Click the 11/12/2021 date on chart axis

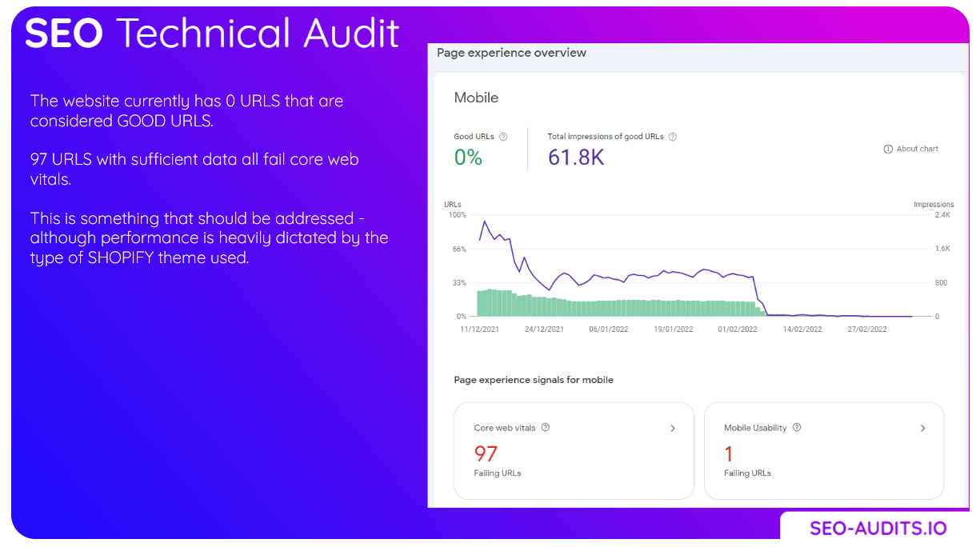coord(479,329)
